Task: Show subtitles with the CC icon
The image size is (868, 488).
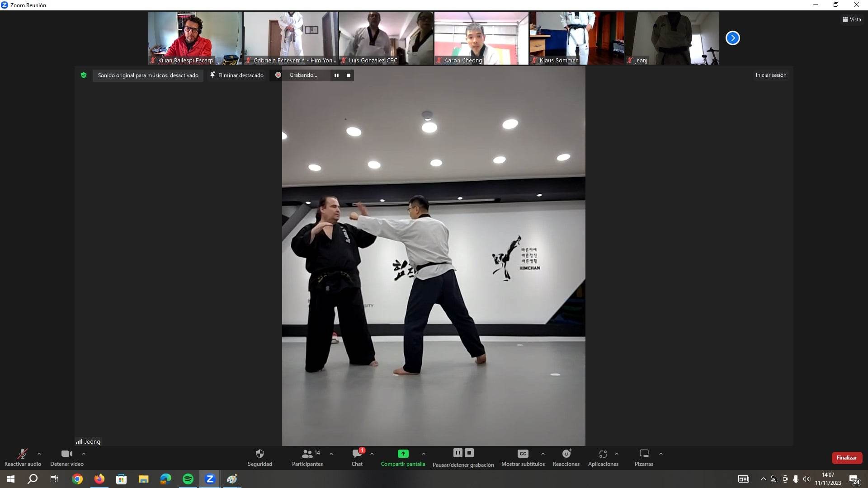Action: (x=523, y=454)
